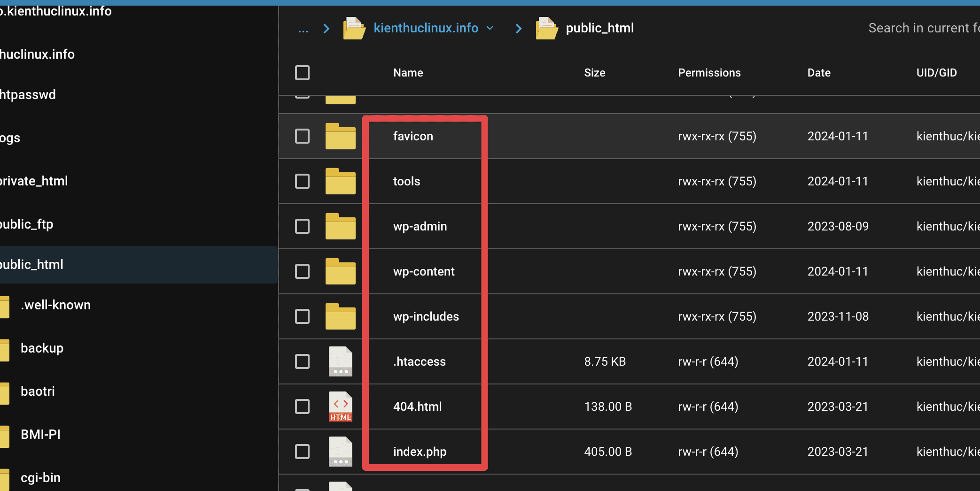This screenshot has width=980, height=491.
Task: Check the box for favicon folder
Action: [x=302, y=136]
